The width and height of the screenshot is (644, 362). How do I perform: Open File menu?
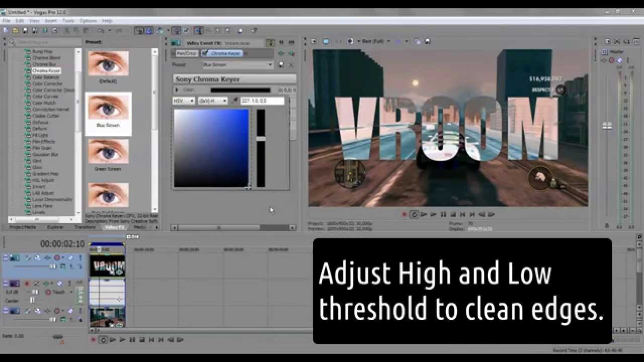pos(7,21)
